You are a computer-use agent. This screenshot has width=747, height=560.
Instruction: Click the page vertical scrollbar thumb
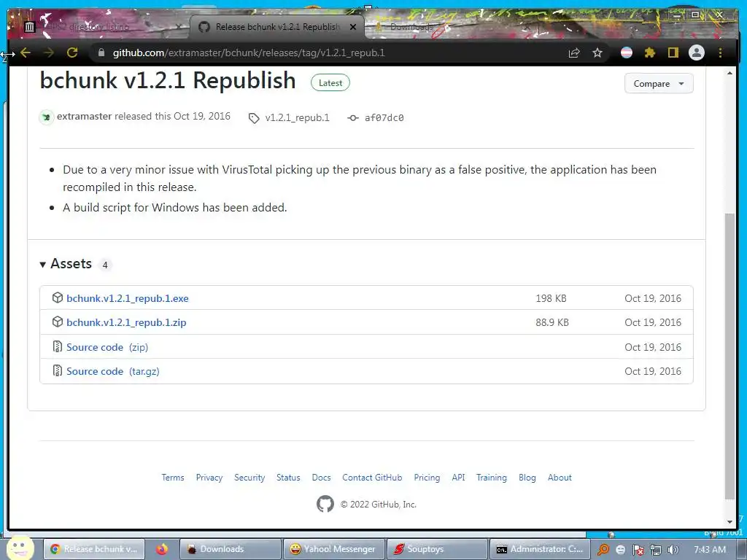[x=729, y=356]
